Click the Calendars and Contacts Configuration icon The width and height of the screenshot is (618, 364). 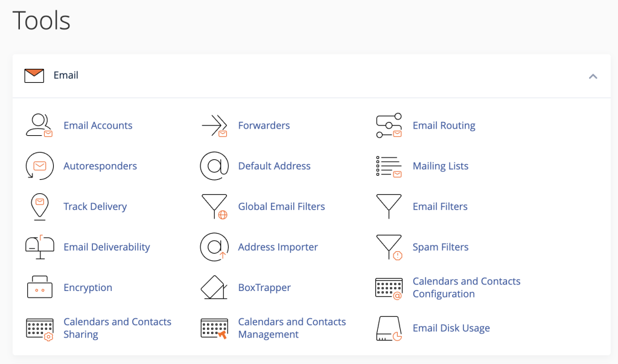click(x=389, y=289)
